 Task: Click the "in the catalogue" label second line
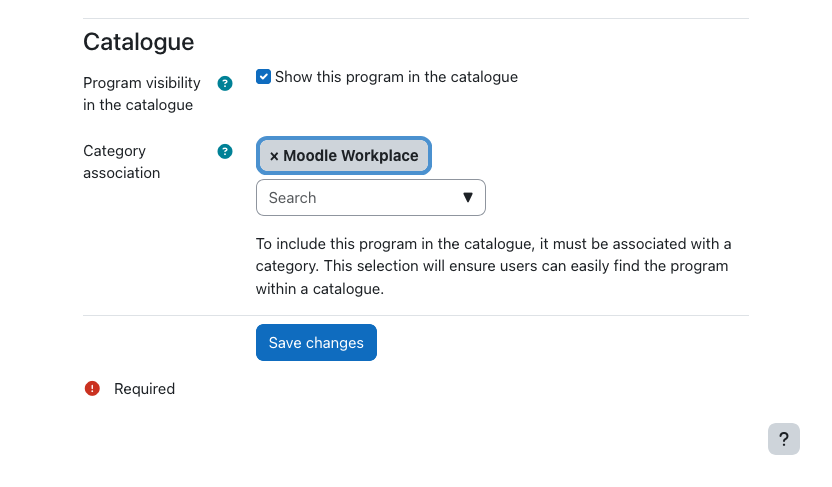pos(138,105)
